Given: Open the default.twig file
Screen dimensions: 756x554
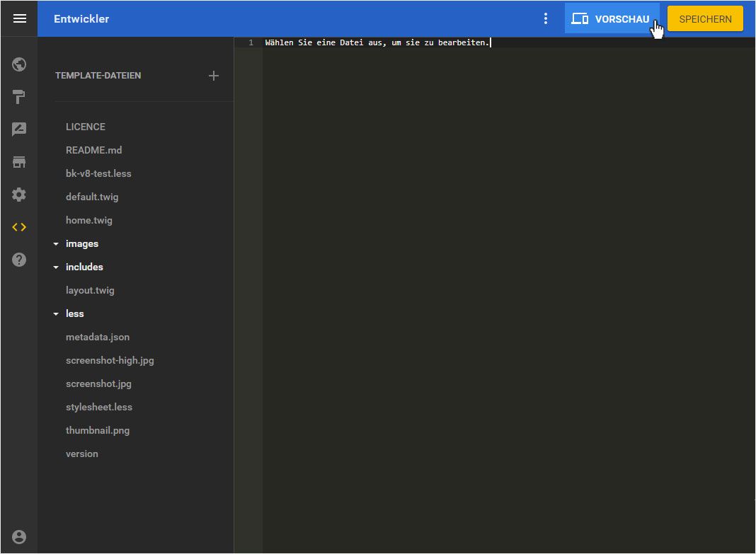Looking at the screenshot, I should [x=92, y=197].
